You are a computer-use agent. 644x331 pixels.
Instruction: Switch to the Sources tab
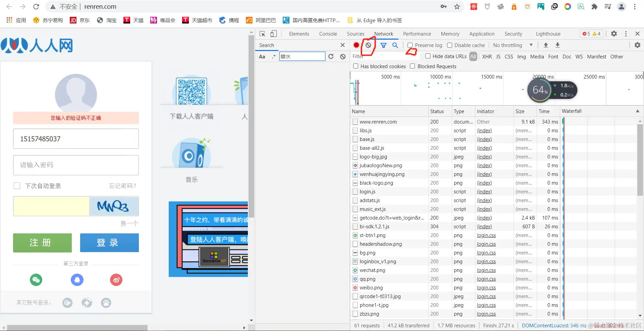tap(356, 34)
